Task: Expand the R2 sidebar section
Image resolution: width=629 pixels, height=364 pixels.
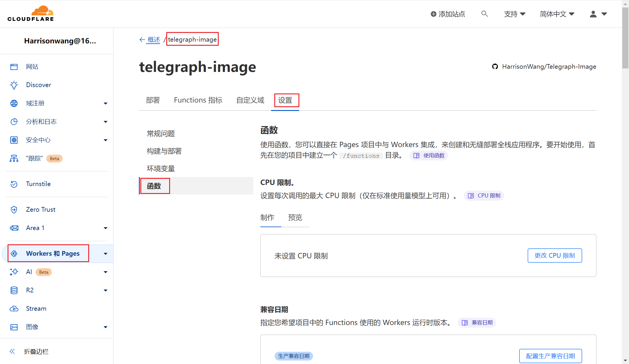Action: tap(105, 290)
